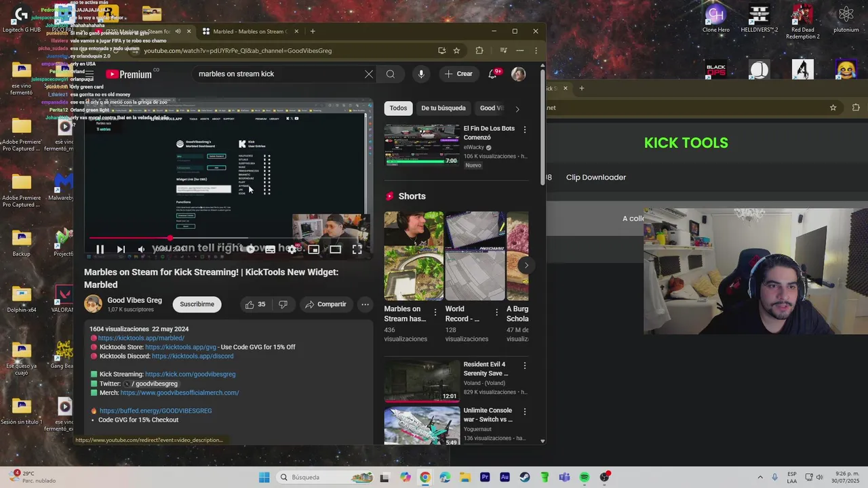The image size is (868, 488).
Task: Bookmark the Kick Tools page star
Action: [x=833, y=108]
